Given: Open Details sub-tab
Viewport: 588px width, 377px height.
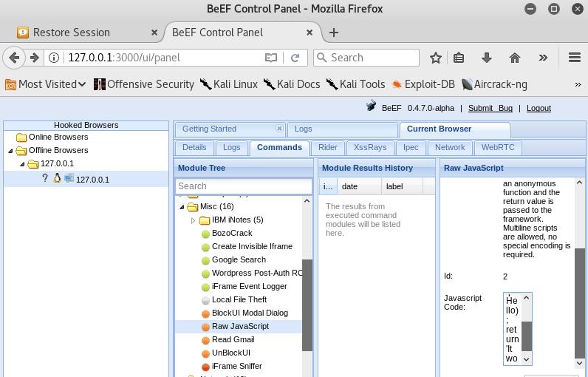Looking at the screenshot, I should (194, 147).
